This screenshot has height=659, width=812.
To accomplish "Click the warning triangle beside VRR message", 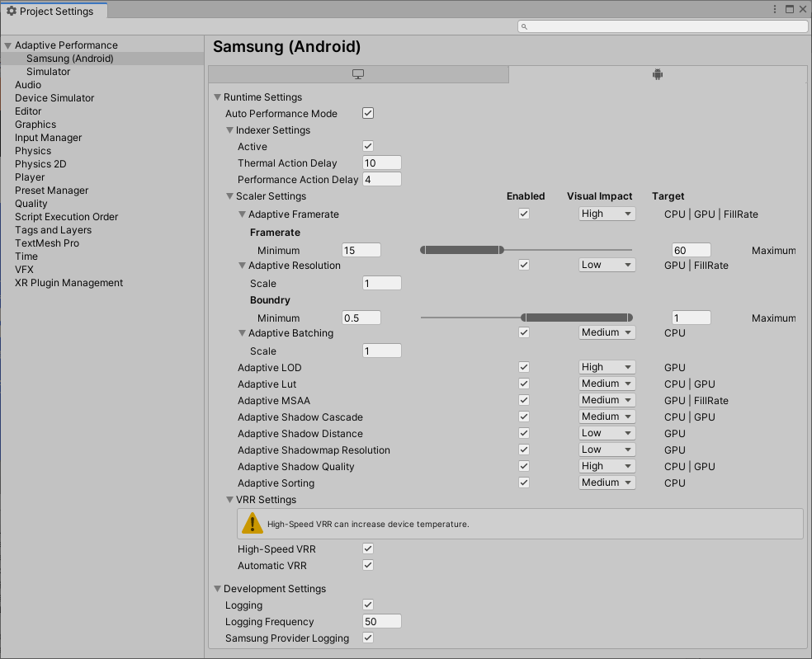I will click(x=252, y=522).
